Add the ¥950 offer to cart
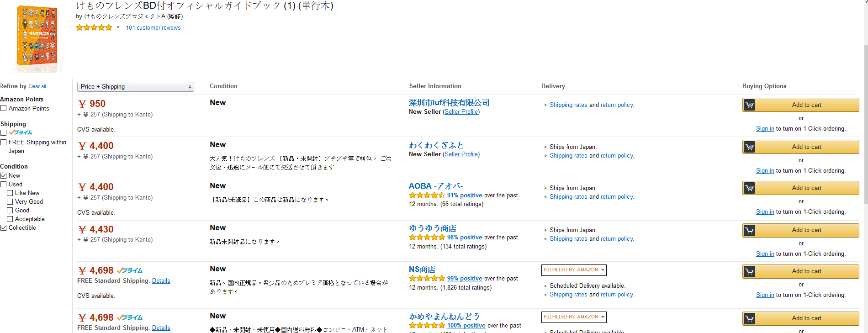This screenshot has height=333, width=868. [801, 105]
